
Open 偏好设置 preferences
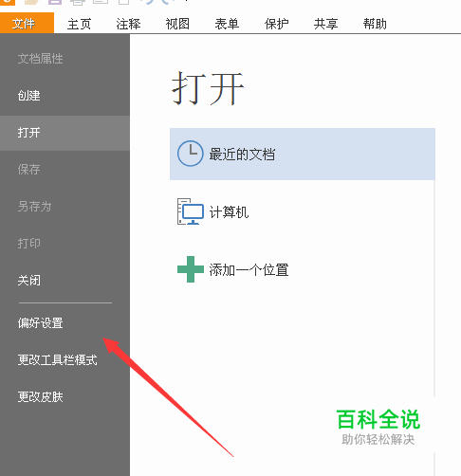41,323
